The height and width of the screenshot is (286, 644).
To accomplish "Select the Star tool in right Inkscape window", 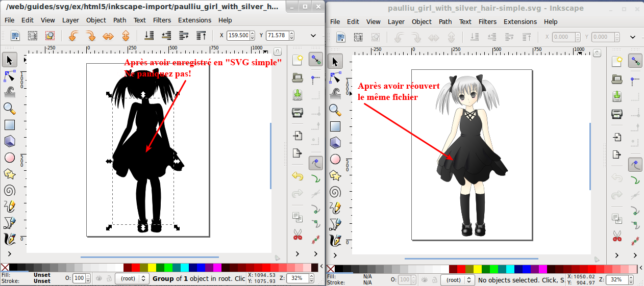I will [335, 175].
